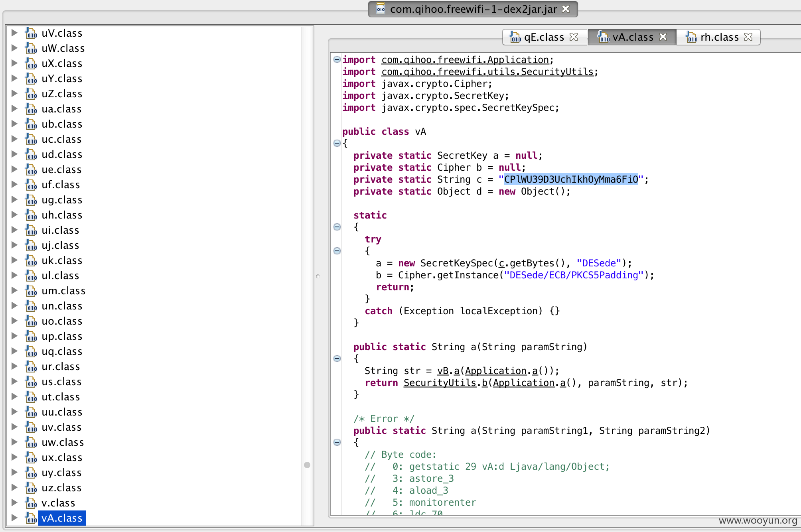Collapse the two-parameter method a fold marker
The height and width of the screenshot is (532, 801).
click(x=337, y=442)
